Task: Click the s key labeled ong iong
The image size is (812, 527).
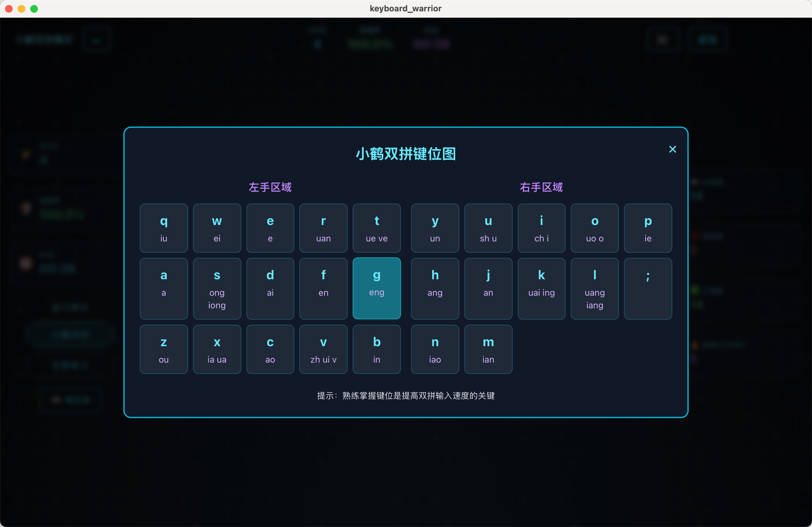Action: [x=217, y=288]
